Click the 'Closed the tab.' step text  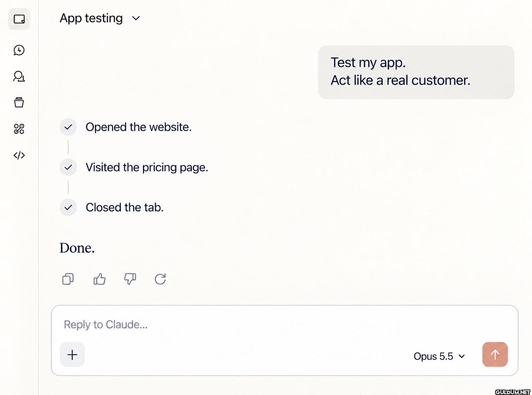point(125,208)
